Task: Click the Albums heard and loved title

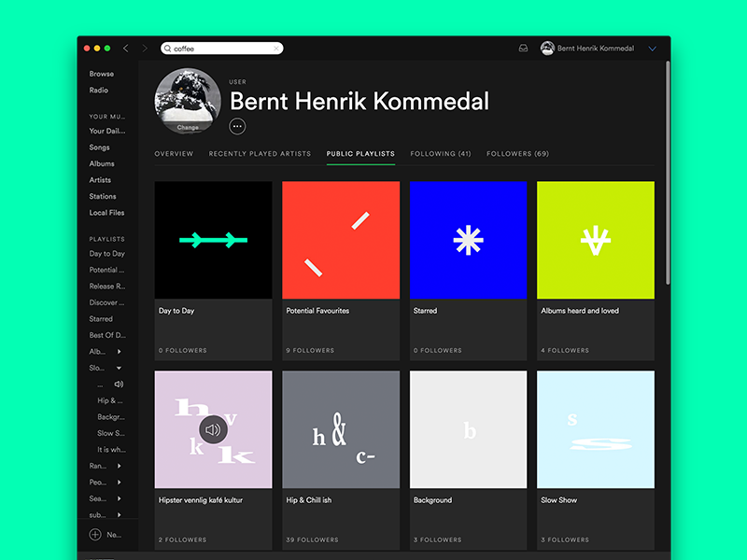Action: click(580, 311)
